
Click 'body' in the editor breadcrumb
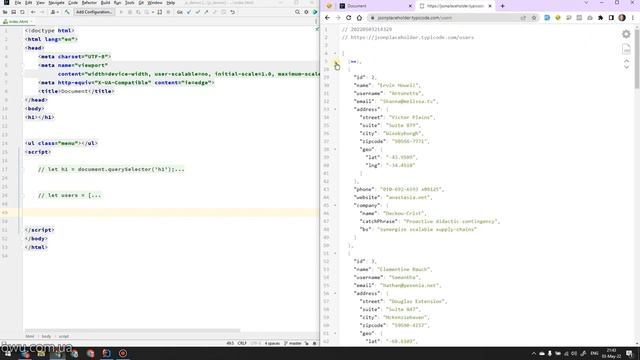click(x=46, y=336)
